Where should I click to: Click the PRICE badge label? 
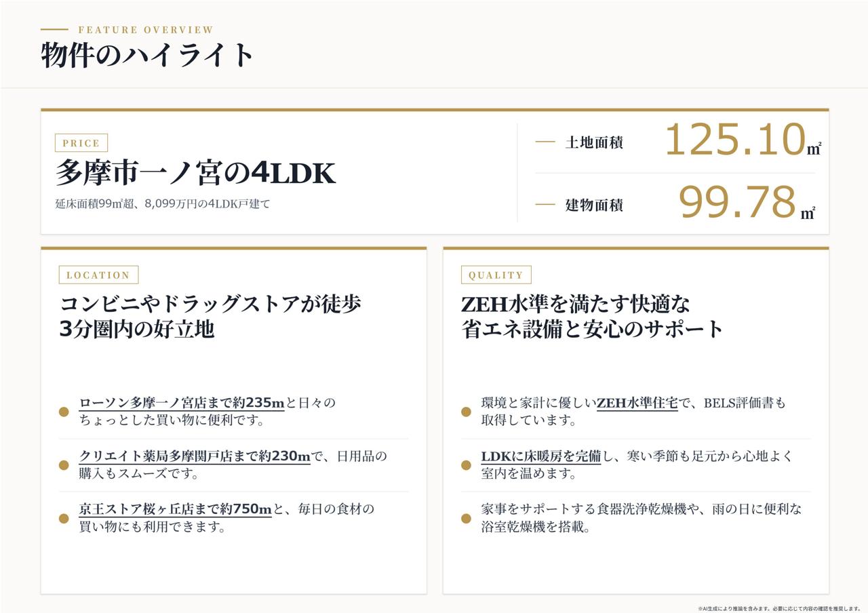[81, 143]
